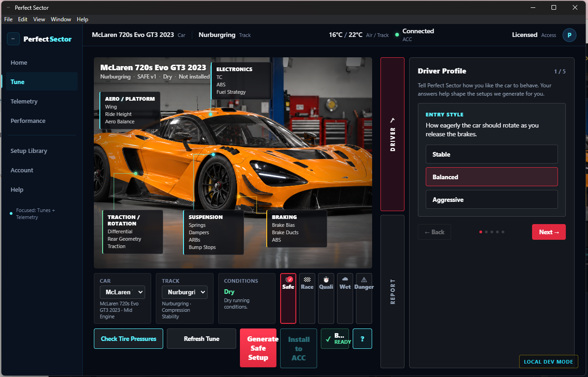Advance with the Next button
The height and width of the screenshot is (377, 588).
coord(549,232)
